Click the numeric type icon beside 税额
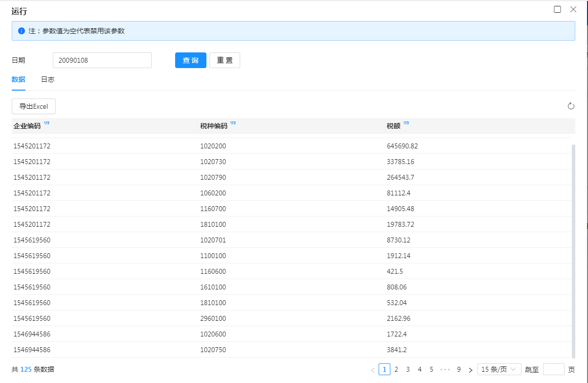 [x=406, y=123]
